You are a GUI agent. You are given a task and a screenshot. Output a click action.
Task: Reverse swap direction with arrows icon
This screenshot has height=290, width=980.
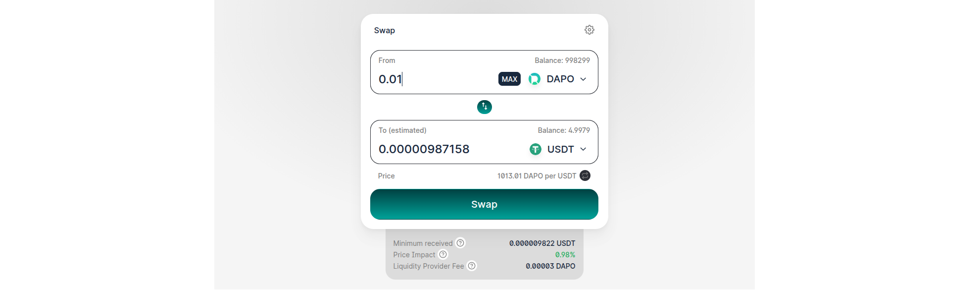(x=484, y=107)
